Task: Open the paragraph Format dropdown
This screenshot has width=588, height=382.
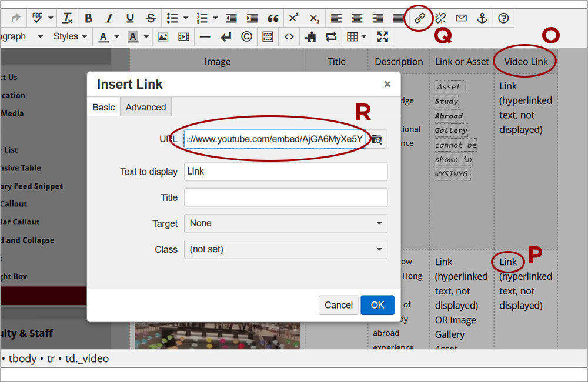Action: click(22, 37)
